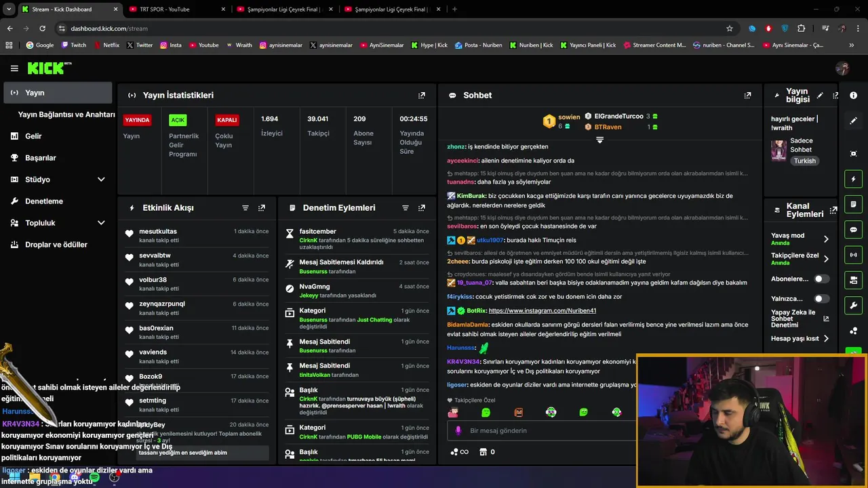Open filter options for Etkinlik Akışı
868x488 pixels.
[245, 208]
